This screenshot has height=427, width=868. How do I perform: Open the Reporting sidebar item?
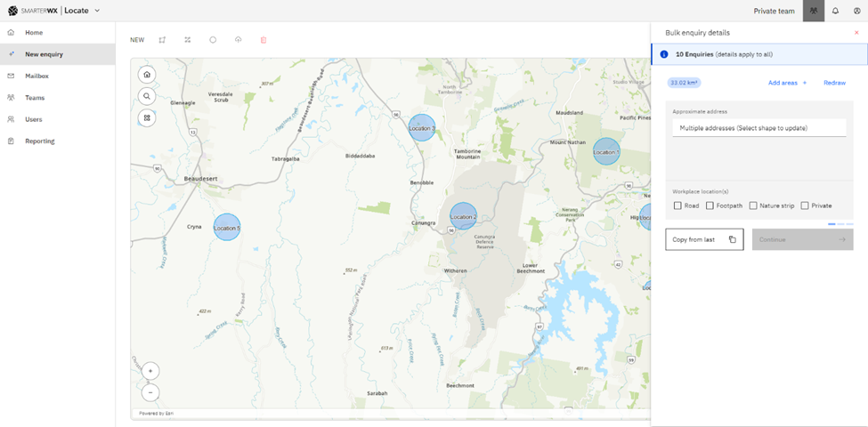pyautogui.click(x=39, y=141)
